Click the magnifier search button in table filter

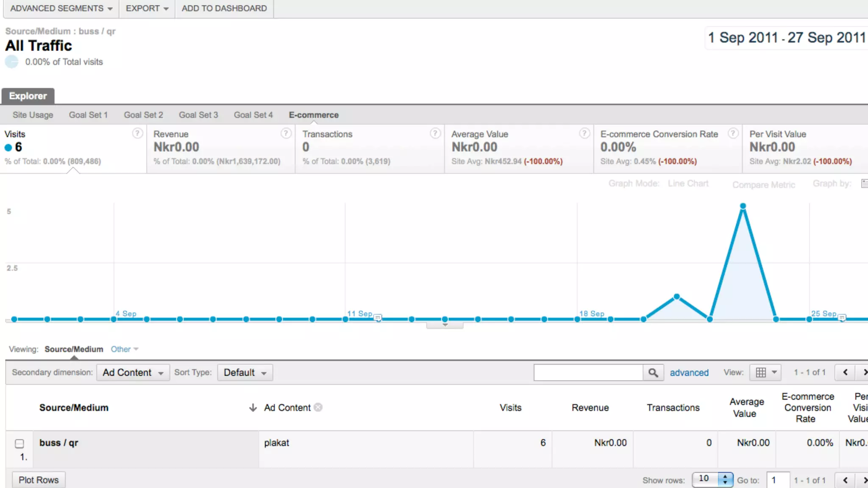pyautogui.click(x=653, y=373)
